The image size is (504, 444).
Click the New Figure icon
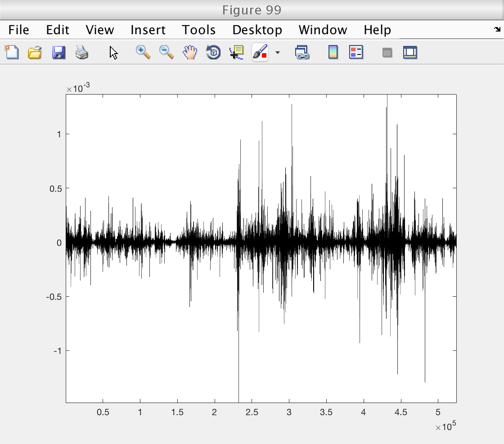coord(12,52)
